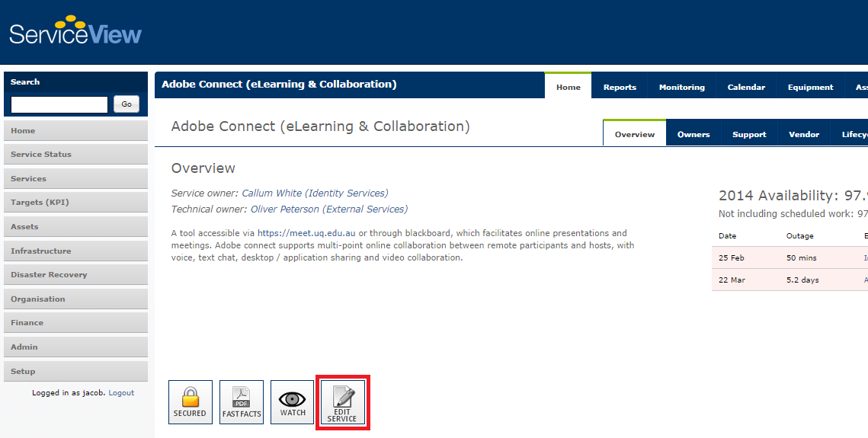Open Setup in the sidebar
Viewport: 868px width, 438px height.
pyautogui.click(x=76, y=372)
